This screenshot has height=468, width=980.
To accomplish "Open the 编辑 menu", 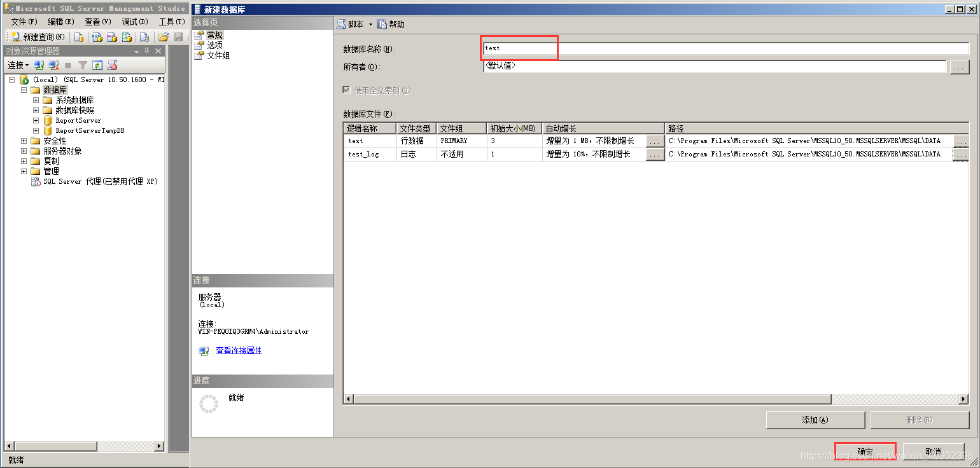I will [x=61, y=22].
